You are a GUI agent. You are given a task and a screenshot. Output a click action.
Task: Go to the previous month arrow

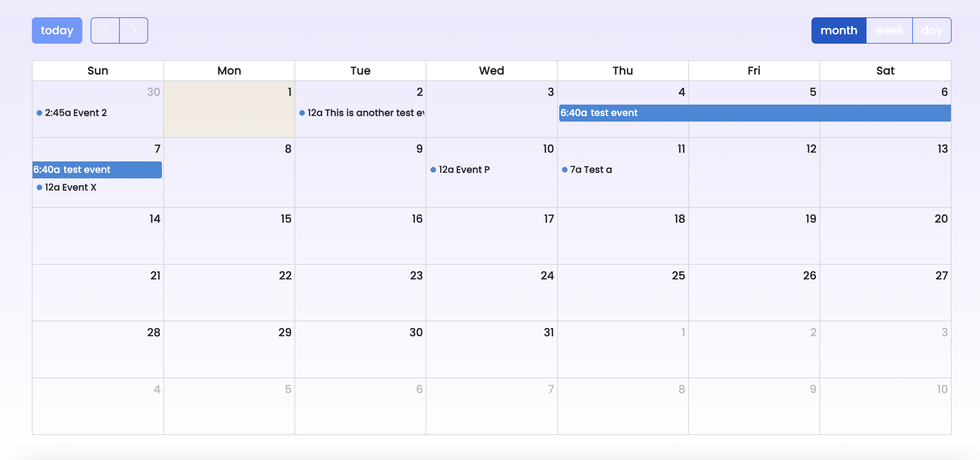click(x=105, y=30)
